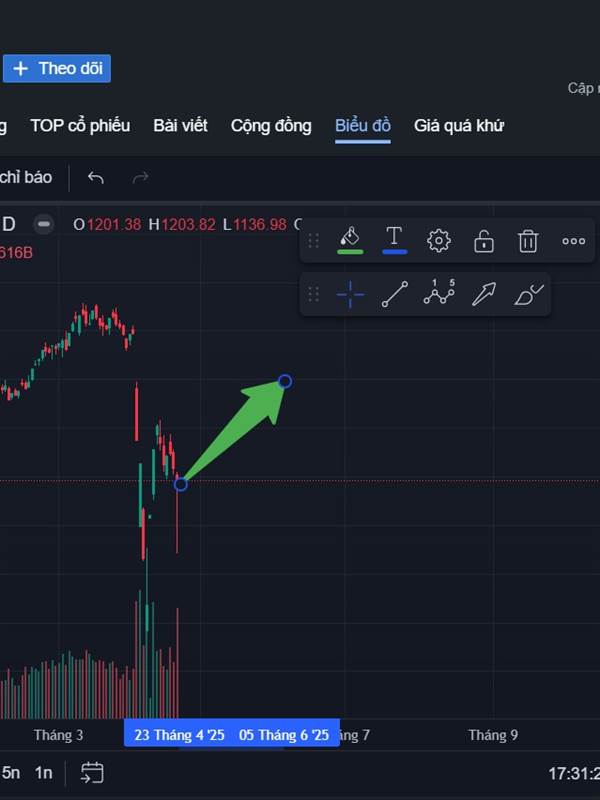
Task: Click the redo arrow
Action: 140,177
